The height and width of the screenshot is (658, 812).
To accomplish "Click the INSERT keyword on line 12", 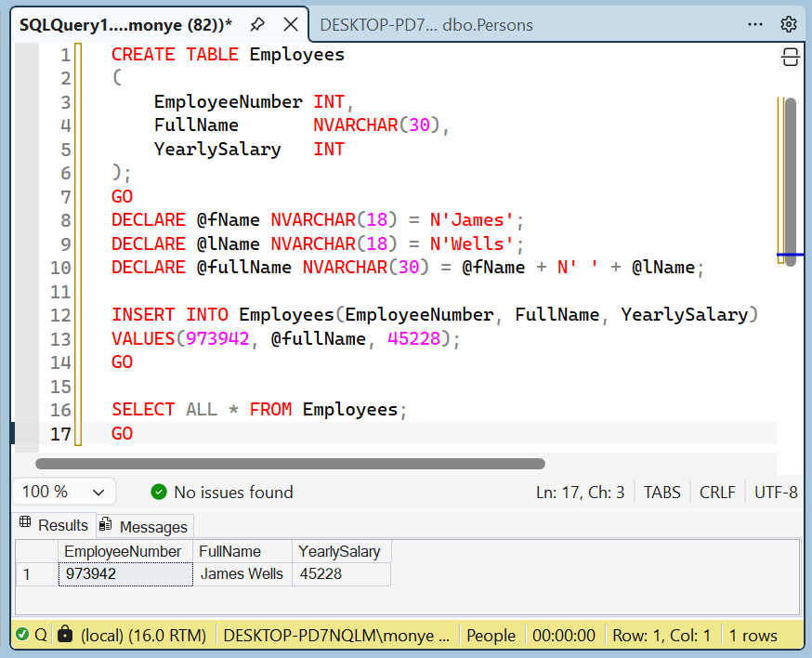I will (x=143, y=314).
